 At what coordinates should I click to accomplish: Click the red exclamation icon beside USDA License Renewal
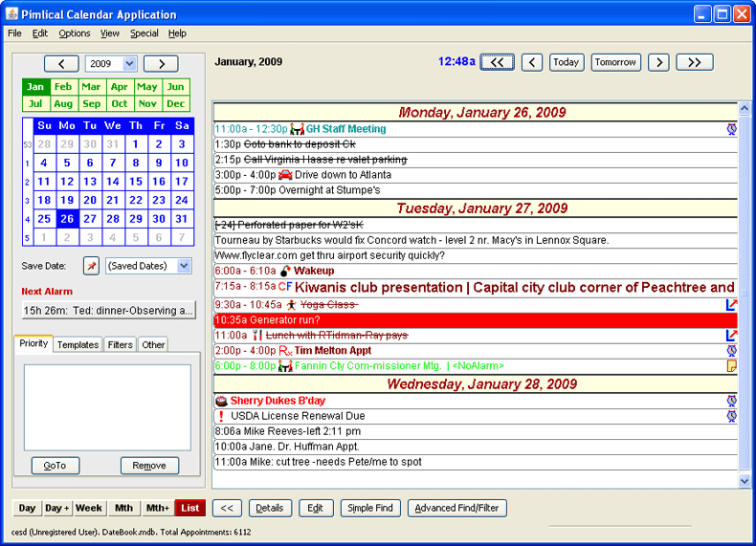(221, 416)
